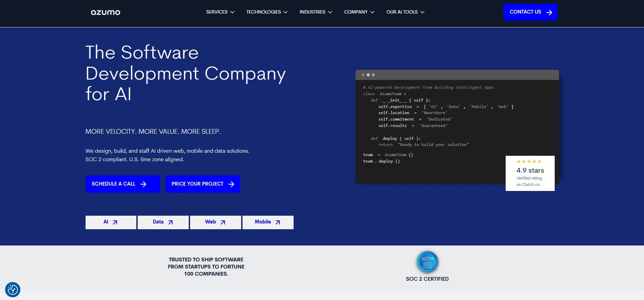Click the Schedule a Call button
The height and width of the screenshot is (300, 644).
(x=123, y=184)
